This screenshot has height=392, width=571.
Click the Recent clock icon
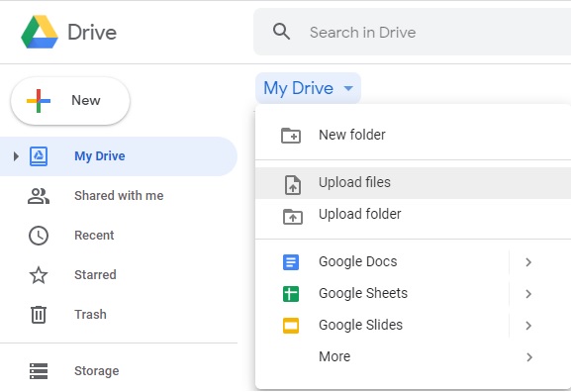[39, 236]
